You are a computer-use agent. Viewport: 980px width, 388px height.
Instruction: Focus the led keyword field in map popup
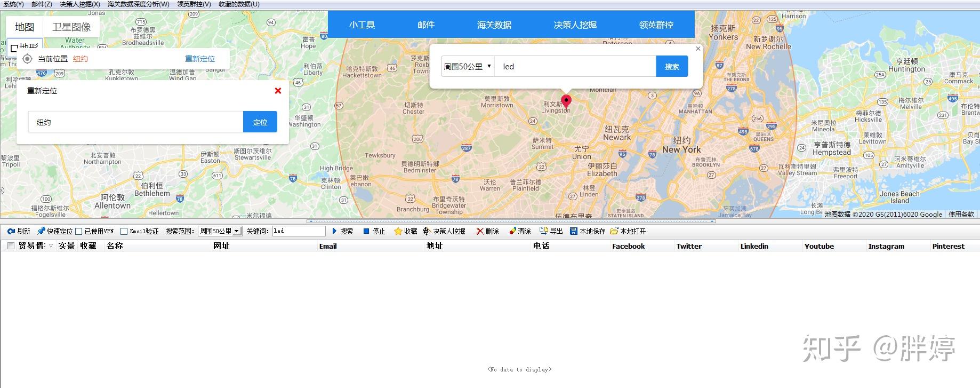point(575,66)
